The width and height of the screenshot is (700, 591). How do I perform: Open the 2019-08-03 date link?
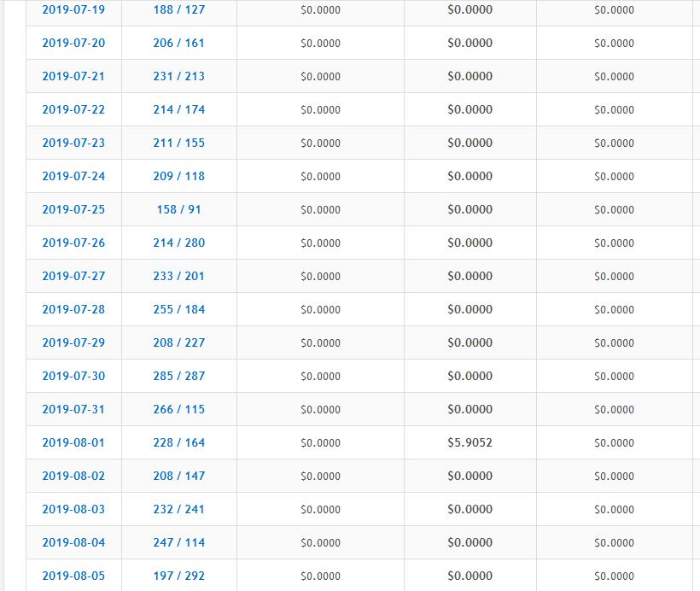(73, 509)
